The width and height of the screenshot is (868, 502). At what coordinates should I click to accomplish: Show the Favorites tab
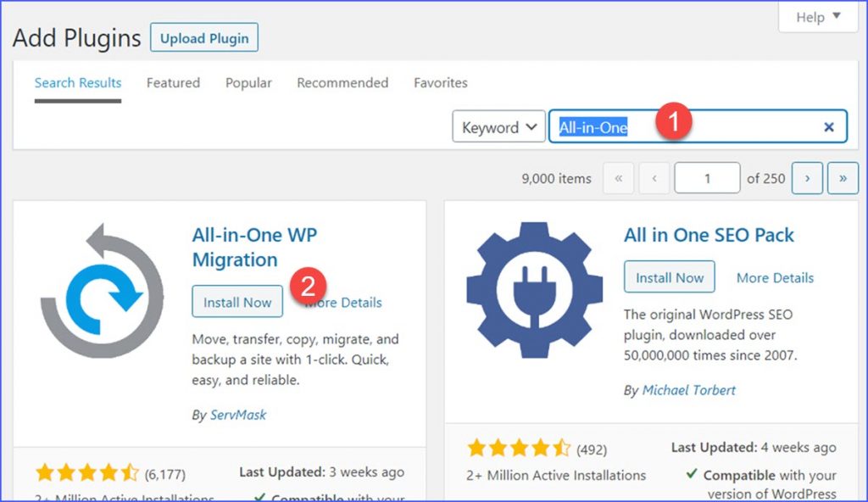pos(440,83)
